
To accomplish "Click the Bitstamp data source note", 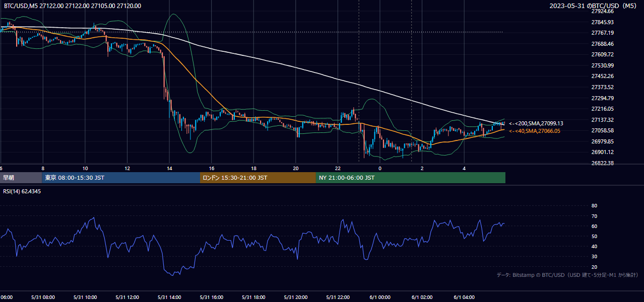I will click(x=567, y=275).
